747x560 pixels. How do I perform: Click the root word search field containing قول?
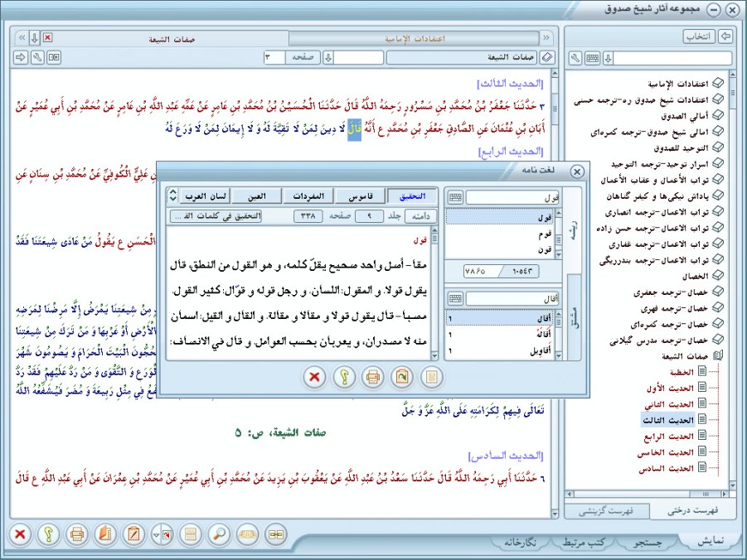(x=512, y=197)
